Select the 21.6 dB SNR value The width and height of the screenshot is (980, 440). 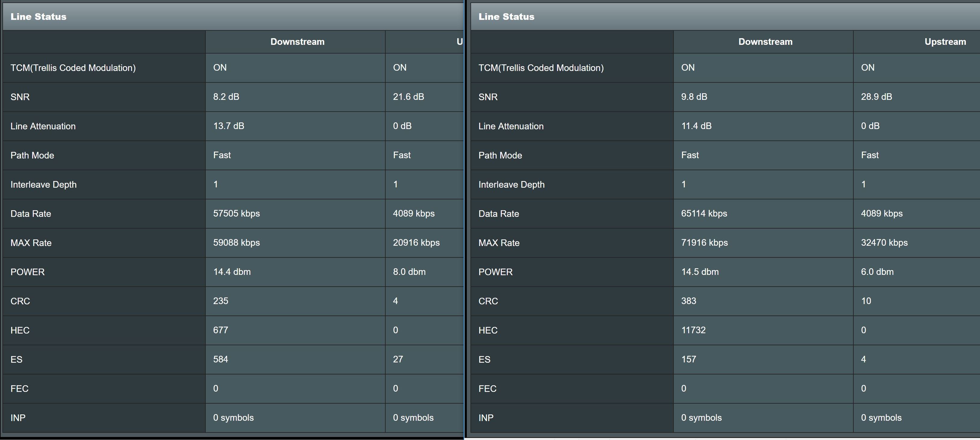click(x=408, y=97)
